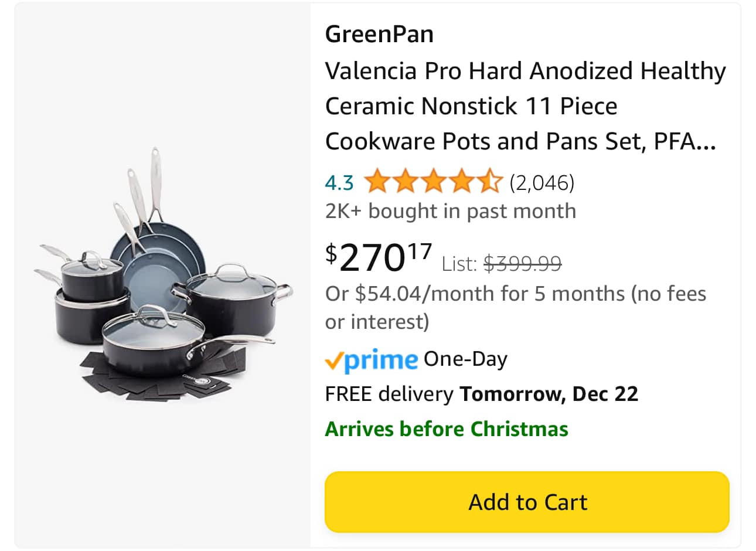Open the Valencia Pro cookware product title
The height and width of the screenshot is (551, 756).
tap(525, 106)
